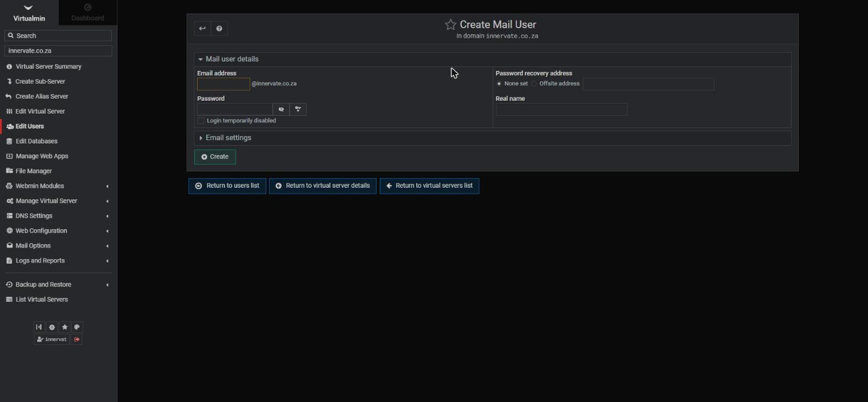Screen dimensions: 868x402
Task: Open theme configuration gear icon
Action: pos(52,327)
